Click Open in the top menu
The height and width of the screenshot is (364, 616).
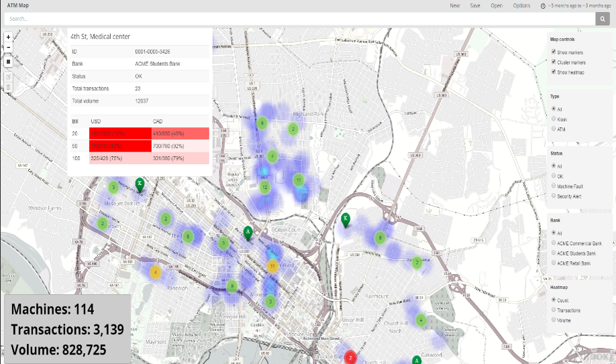497,5
